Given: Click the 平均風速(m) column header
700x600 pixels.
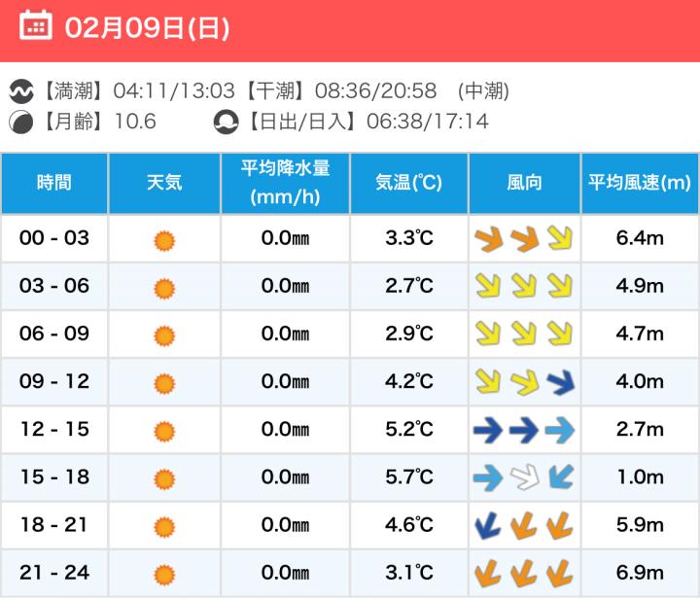Looking at the screenshot, I should tap(640, 183).
